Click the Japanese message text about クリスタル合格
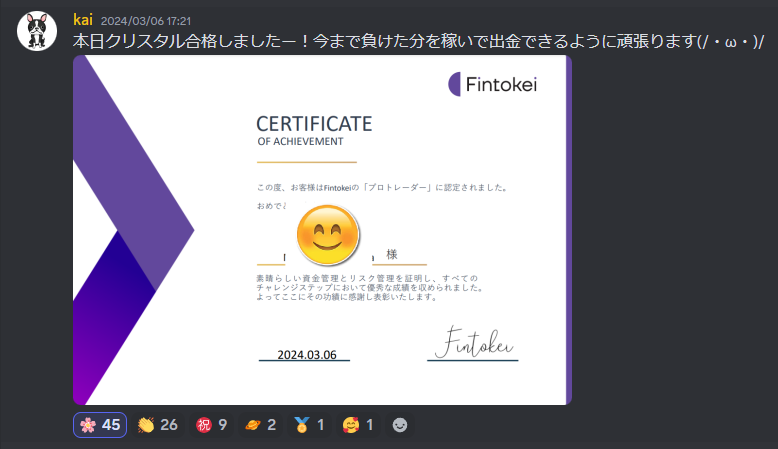 [418, 41]
